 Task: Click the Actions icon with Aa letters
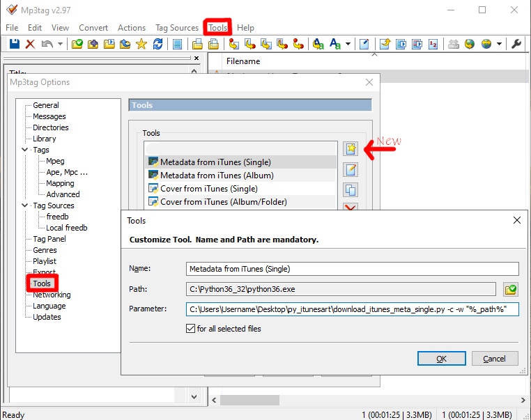[318, 44]
